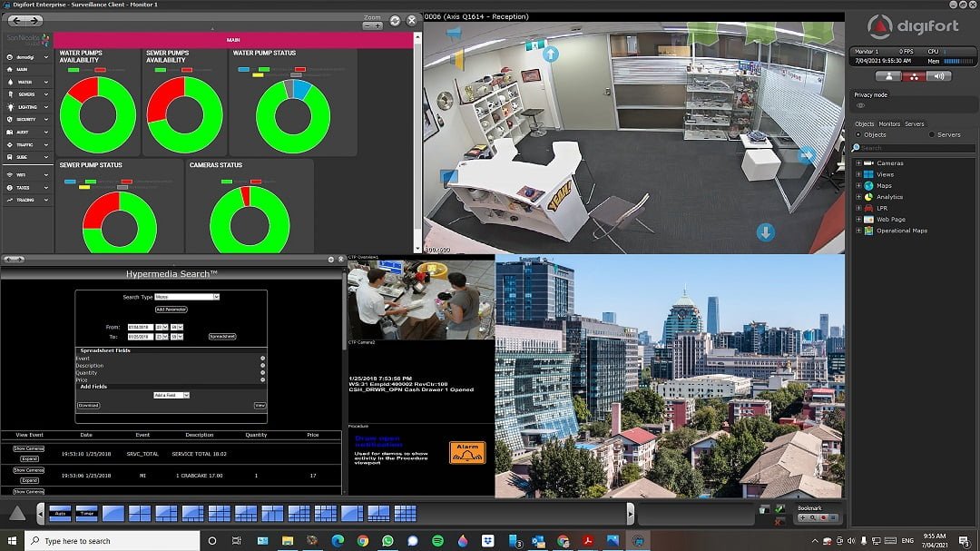
Task: Switch to the Monitors tab
Action: point(888,123)
